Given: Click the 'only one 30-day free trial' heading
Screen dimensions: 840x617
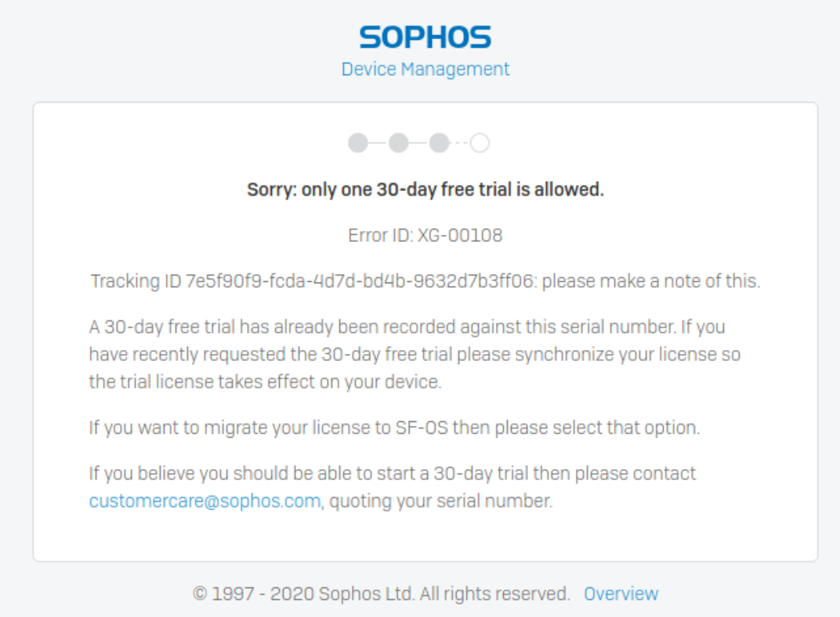Looking at the screenshot, I should point(425,189).
